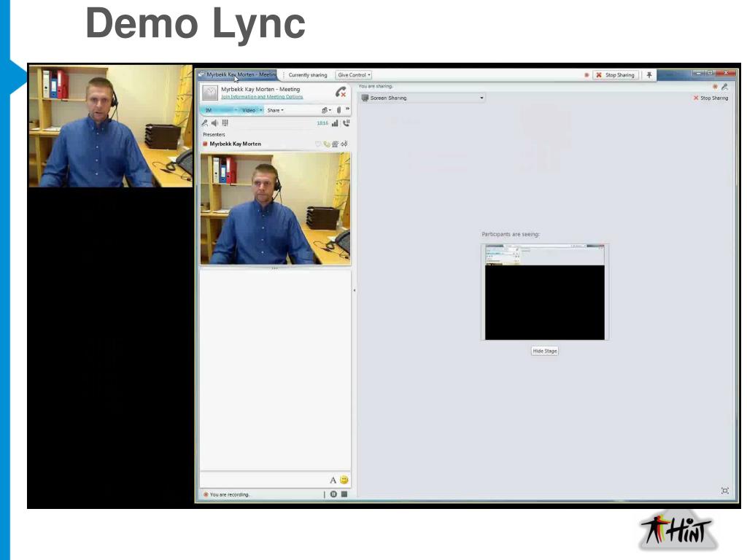747x560 pixels.
Task: Click the presenter's phone status icon
Action: tap(327, 144)
